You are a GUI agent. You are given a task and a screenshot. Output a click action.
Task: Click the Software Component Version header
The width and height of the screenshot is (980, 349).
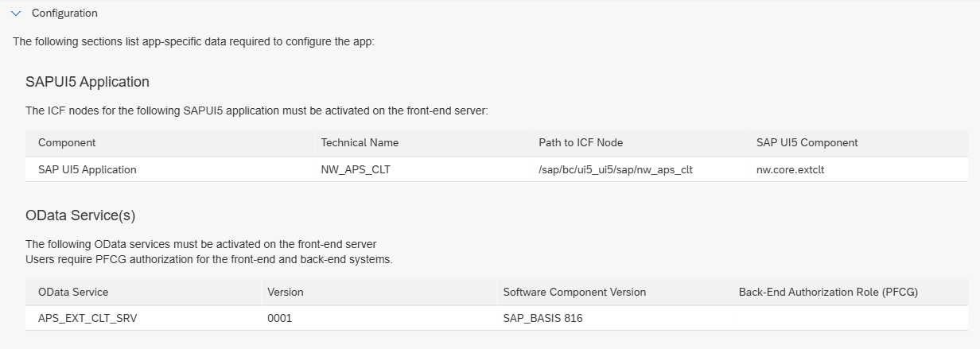pos(574,292)
